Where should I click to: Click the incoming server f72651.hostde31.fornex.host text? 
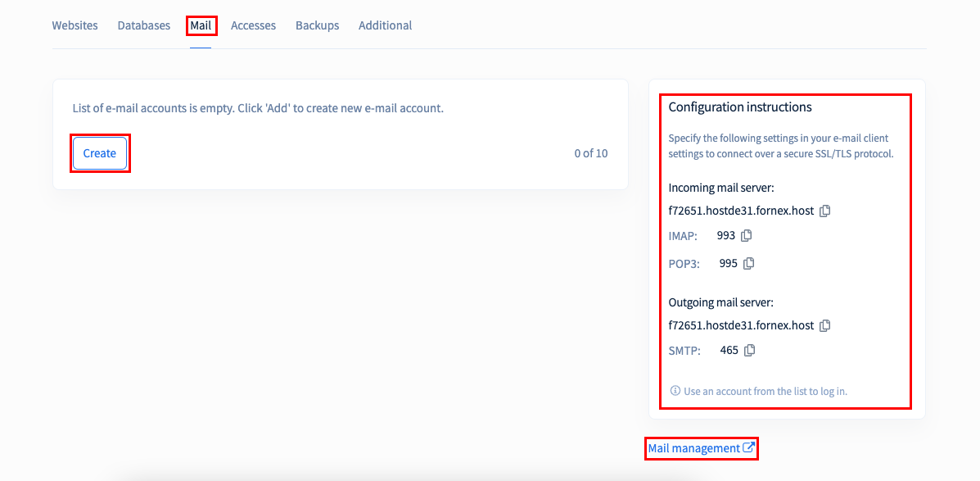point(741,211)
